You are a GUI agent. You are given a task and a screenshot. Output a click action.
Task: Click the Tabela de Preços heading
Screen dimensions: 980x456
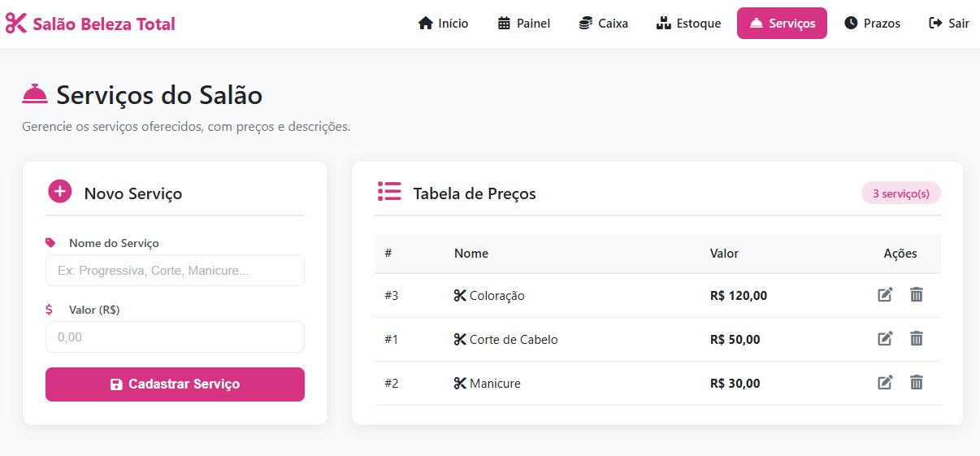tap(475, 193)
